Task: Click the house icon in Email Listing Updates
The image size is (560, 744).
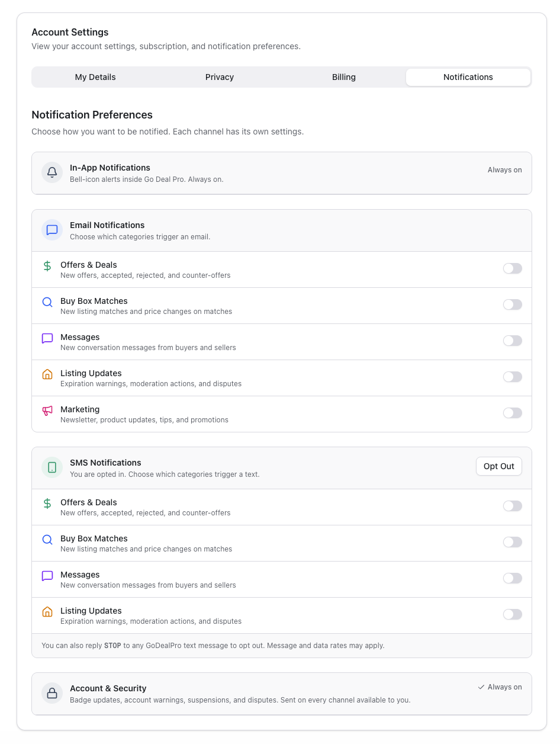Action: click(x=47, y=374)
